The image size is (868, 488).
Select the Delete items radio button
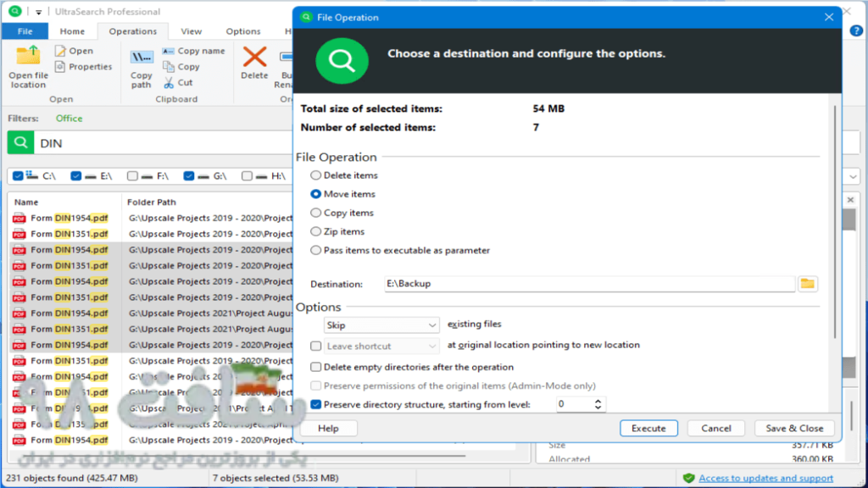tap(315, 175)
